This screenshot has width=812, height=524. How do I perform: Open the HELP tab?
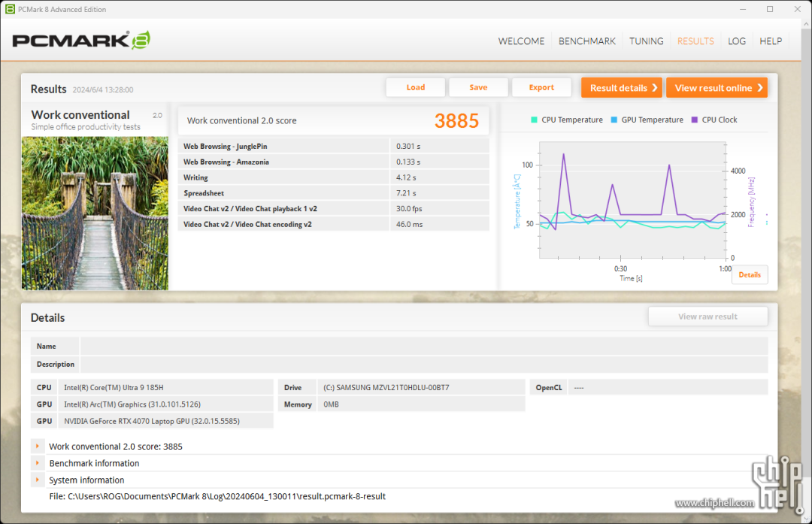coord(770,41)
